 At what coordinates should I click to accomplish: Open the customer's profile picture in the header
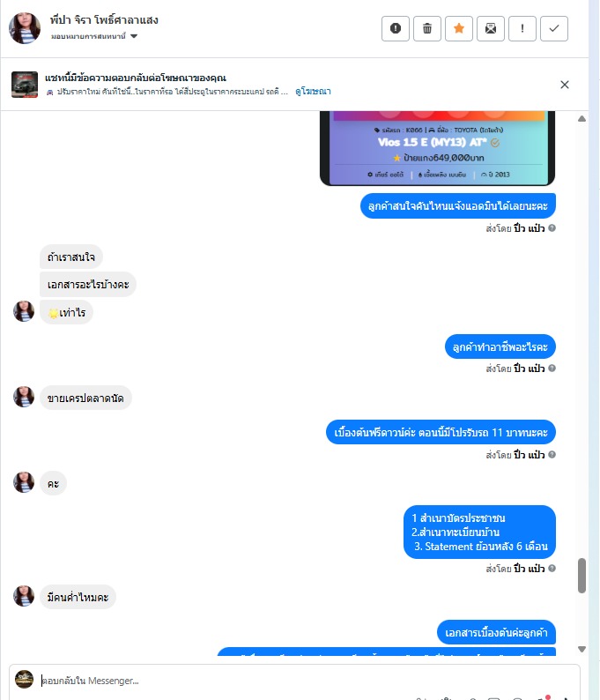25,28
